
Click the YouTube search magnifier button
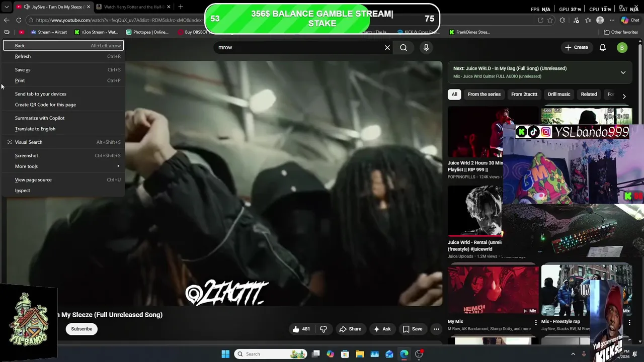coord(404,47)
